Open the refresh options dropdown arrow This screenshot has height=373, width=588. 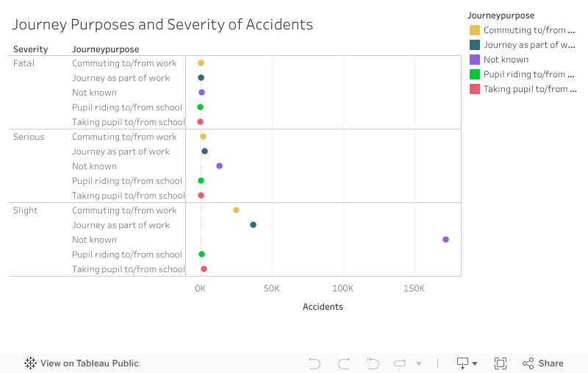click(419, 363)
